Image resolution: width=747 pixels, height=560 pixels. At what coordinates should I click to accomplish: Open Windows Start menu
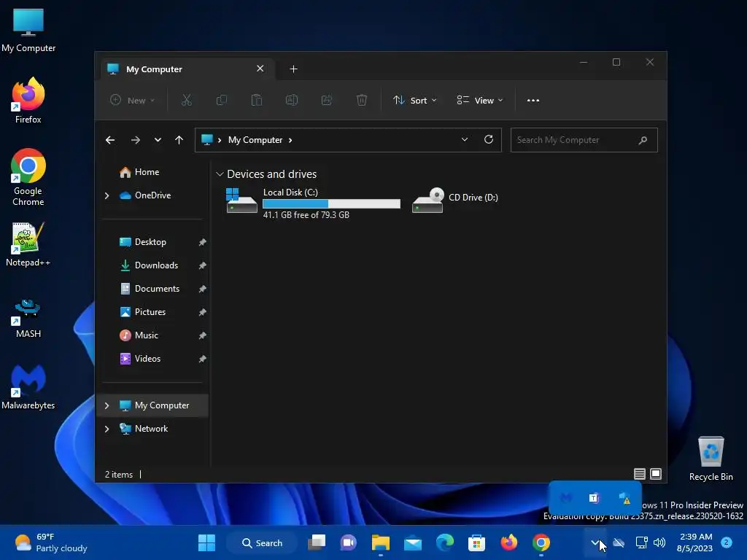[x=206, y=542]
